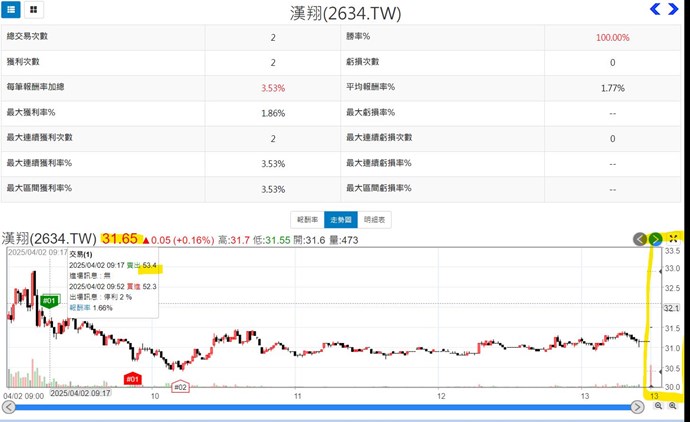Click right handle of chart range slider
Image resolution: width=690 pixels, height=422 pixels.
637,407
